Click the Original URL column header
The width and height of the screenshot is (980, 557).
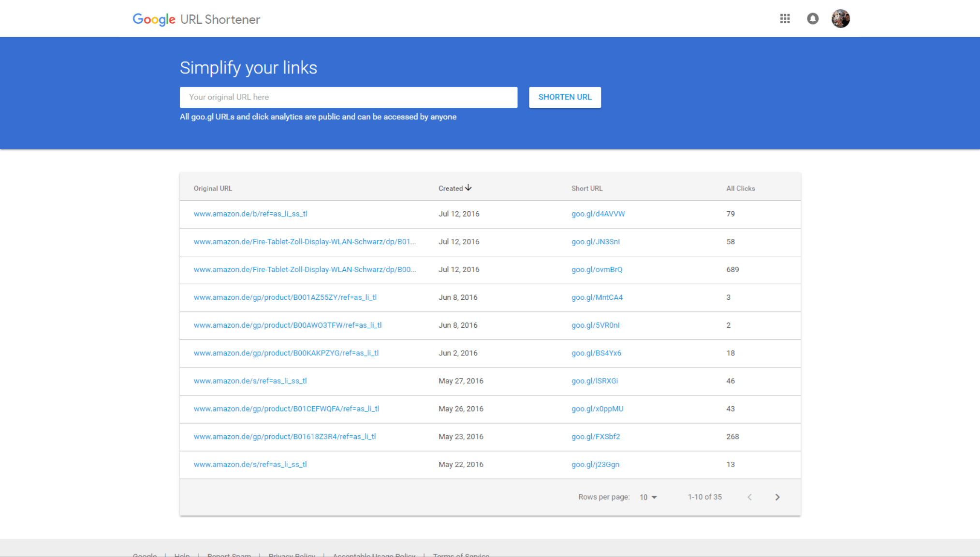pos(213,189)
